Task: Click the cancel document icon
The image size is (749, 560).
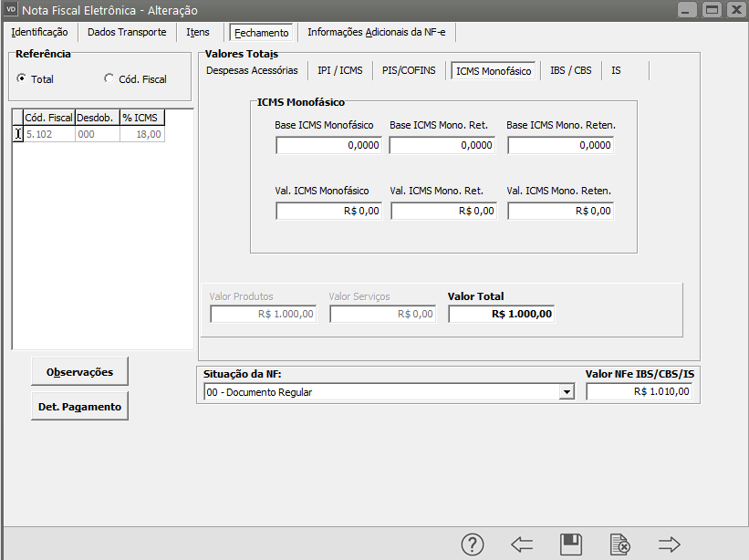Action: coord(620,544)
